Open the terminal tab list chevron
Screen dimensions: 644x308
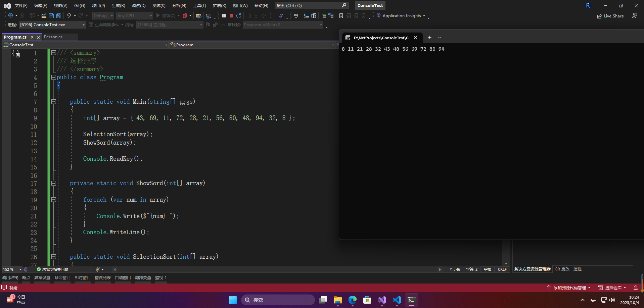[440, 38]
